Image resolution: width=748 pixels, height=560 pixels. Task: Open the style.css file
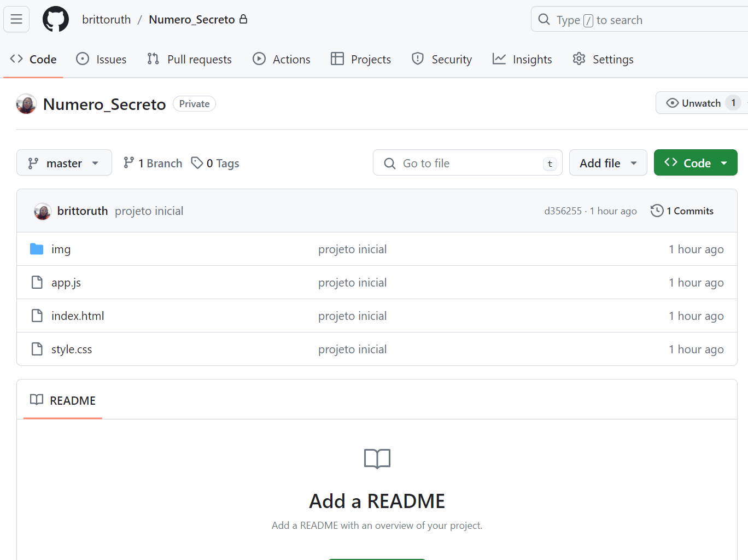click(x=72, y=349)
